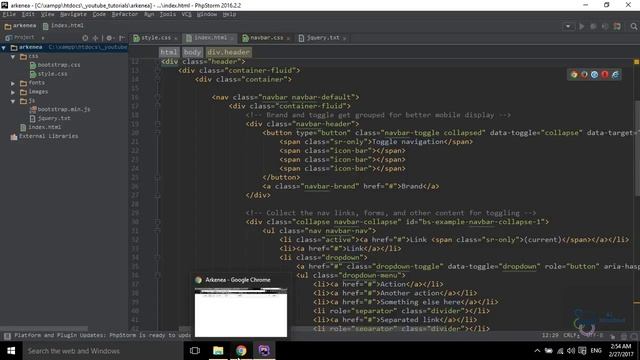Click arkenea in navigation bar

coord(20,26)
